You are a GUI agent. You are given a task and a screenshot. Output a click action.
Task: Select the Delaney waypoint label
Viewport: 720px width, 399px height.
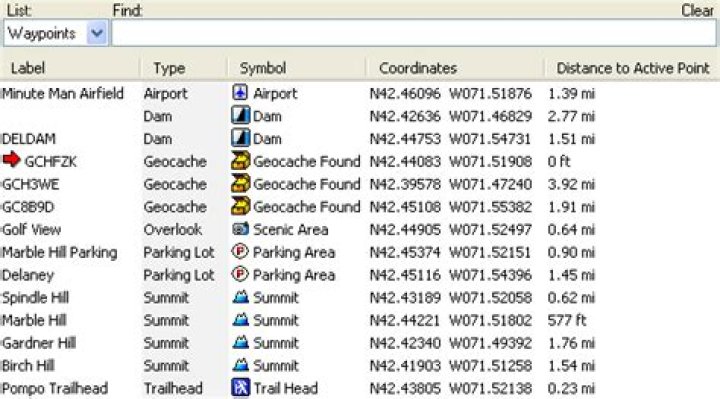tap(28, 275)
